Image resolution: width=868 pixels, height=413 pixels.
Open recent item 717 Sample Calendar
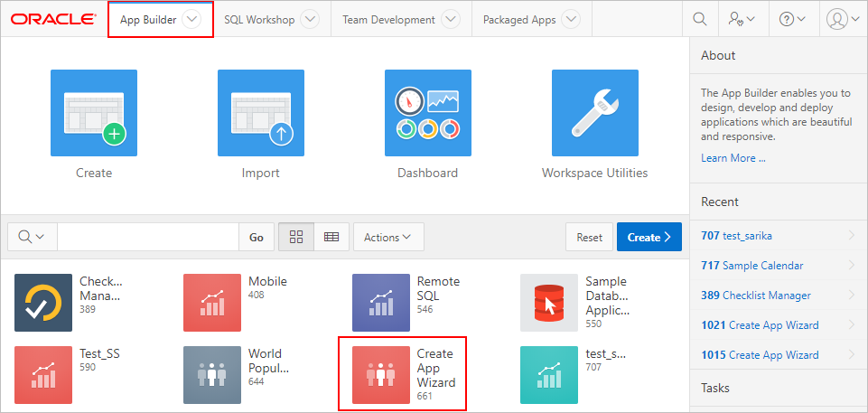[751, 266]
